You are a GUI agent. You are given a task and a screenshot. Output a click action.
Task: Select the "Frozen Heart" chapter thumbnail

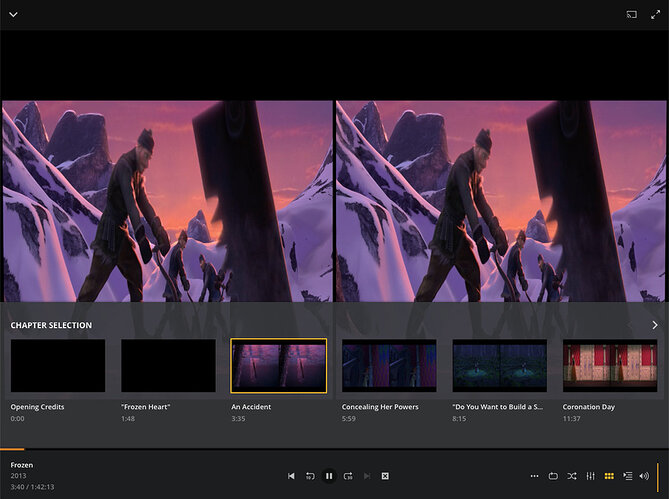pyautogui.click(x=169, y=366)
